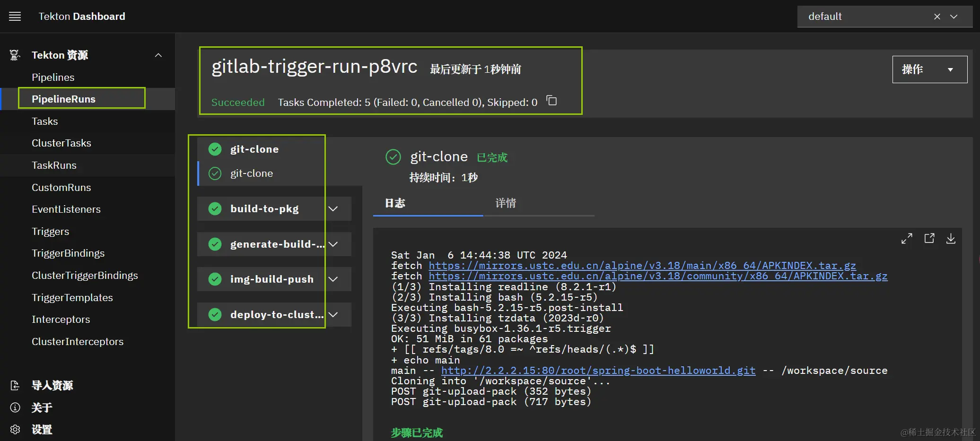Image resolution: width=980 pixels, height=441 pixels.
Task: Expand the build-to-pkg task
Action: [333, 208]
